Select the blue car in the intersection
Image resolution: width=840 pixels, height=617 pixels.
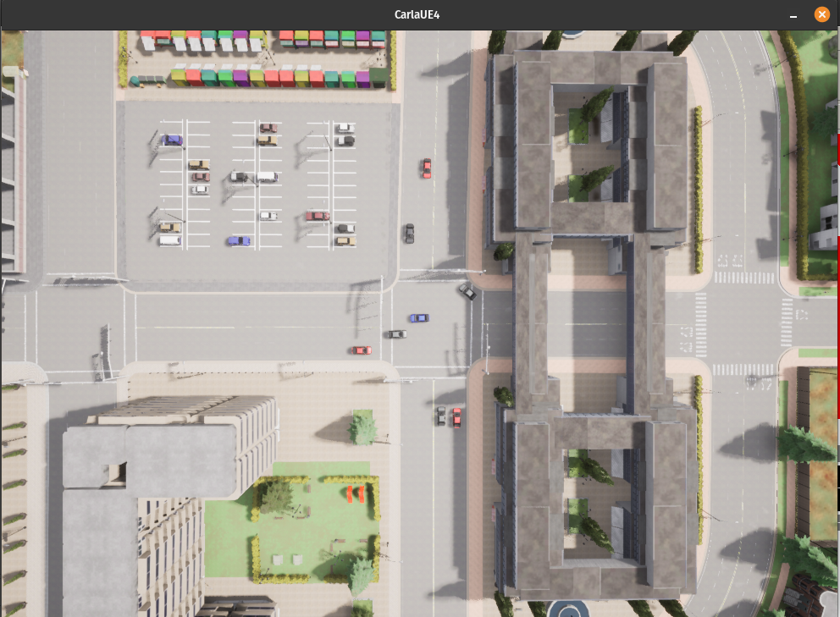419,318
